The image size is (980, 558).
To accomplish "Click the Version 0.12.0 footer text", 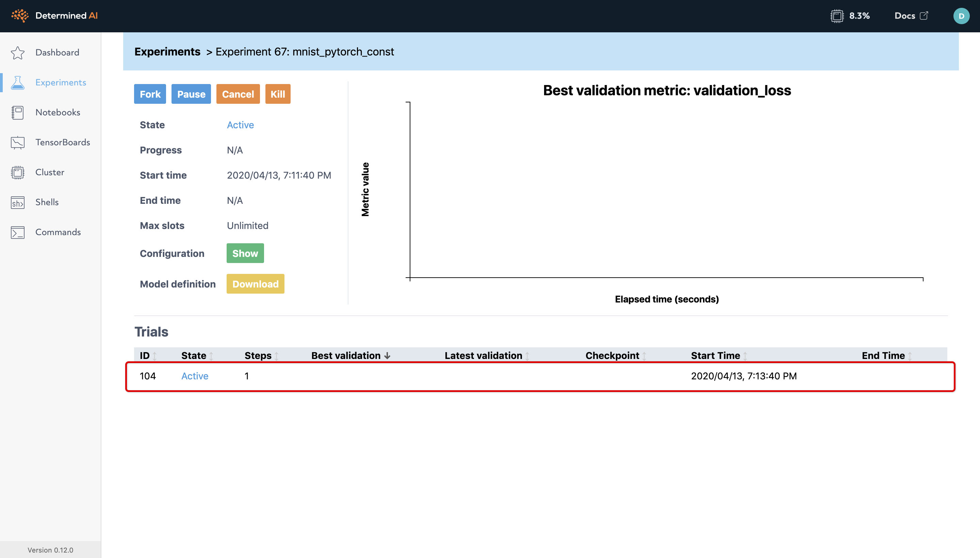I will point(50,550).
